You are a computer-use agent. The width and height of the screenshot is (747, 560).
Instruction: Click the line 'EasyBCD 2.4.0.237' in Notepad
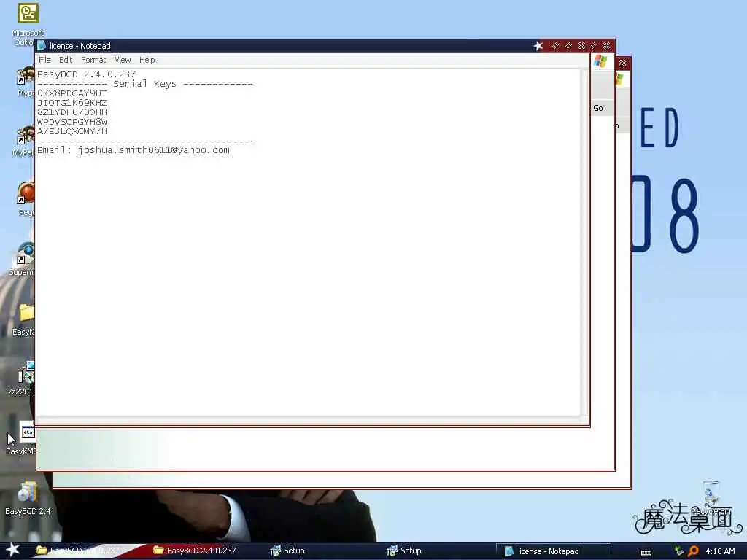click(87, 74)
